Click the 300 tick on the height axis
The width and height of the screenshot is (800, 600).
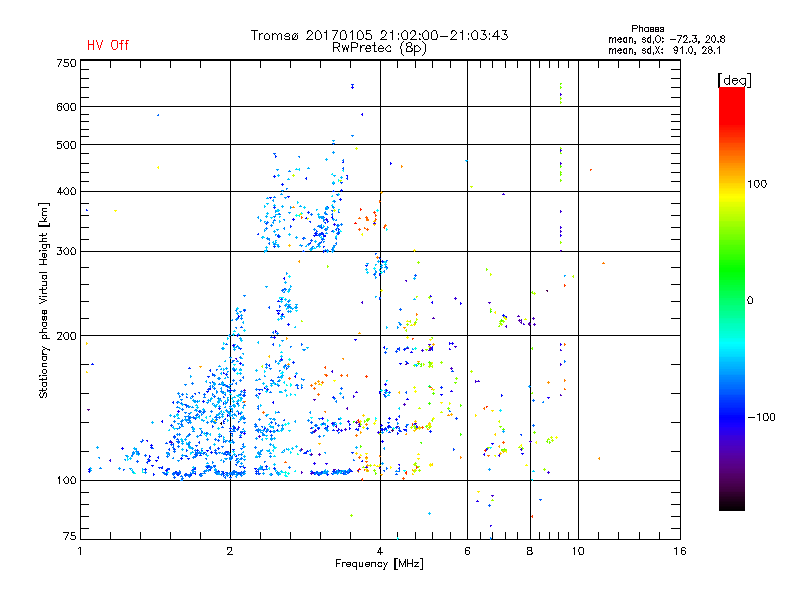[66, 251]
